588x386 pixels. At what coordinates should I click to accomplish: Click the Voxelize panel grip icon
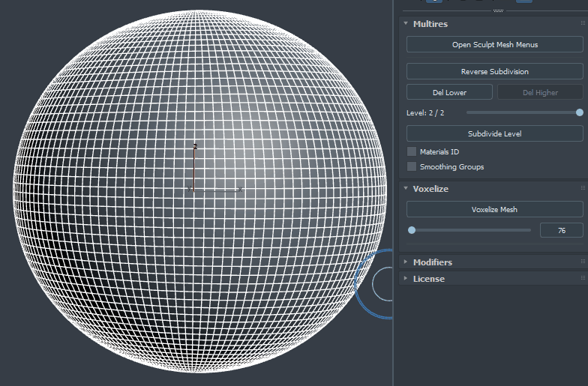(x=583, y=188)
